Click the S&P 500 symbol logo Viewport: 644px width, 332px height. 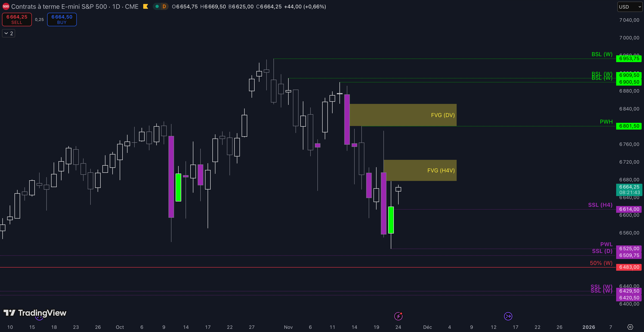coord(6,7)
